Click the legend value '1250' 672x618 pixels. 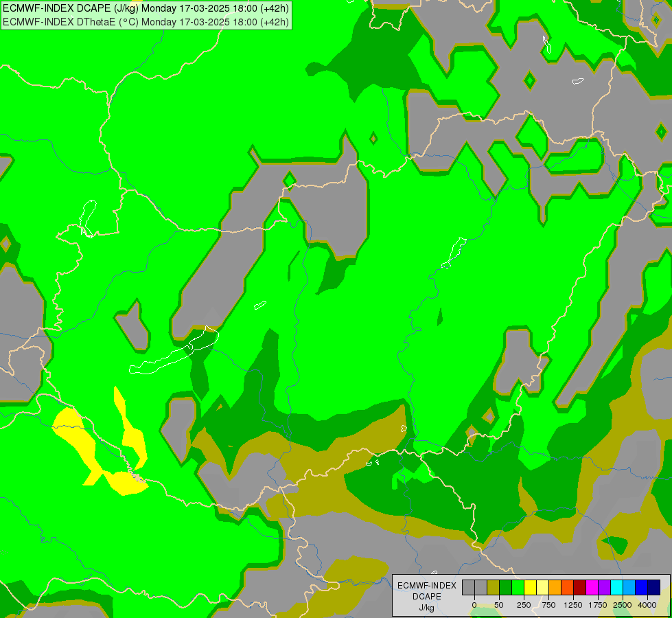pos(573,605)
